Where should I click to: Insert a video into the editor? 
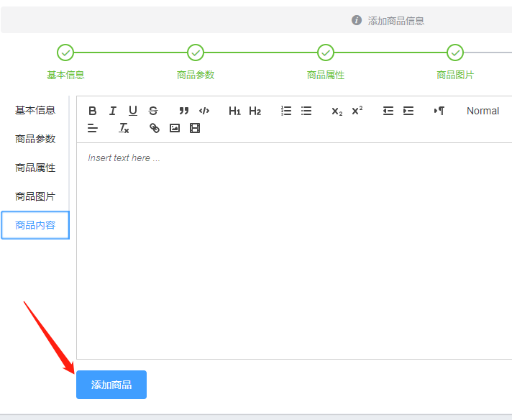coord(195,128)
